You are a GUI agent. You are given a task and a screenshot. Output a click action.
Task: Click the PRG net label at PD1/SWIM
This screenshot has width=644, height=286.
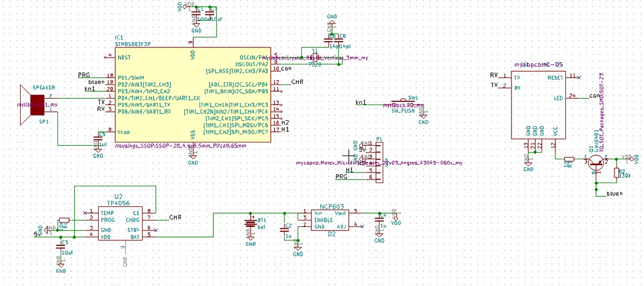(84, 75)
